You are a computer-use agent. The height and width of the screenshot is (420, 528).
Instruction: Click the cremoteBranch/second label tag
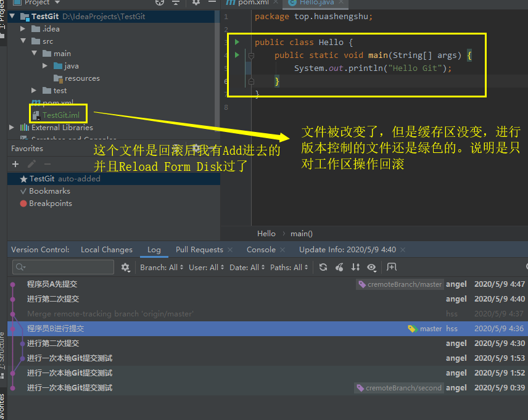click(x=399, y=388)
